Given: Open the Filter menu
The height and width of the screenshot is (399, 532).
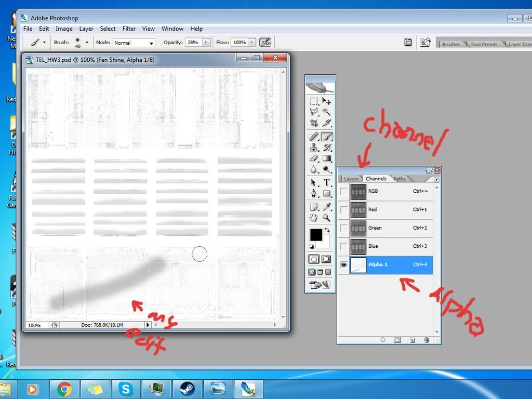Looking at the screenshot, I should click(129, 29).
